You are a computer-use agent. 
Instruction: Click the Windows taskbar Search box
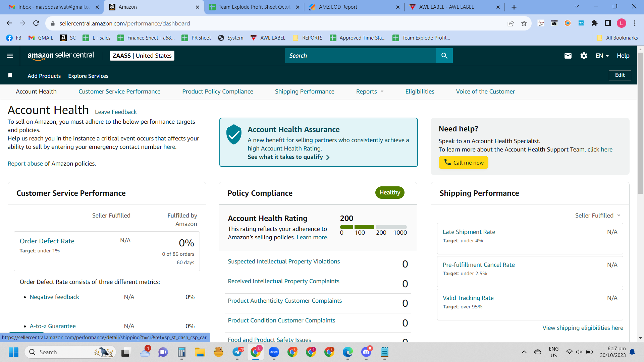pyautogui.click(x=70, y=352)
